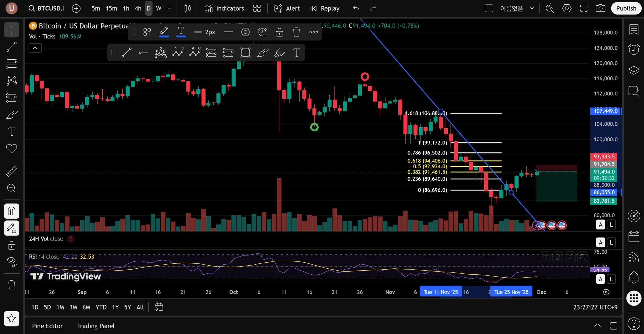Open the alerts clock panel in right sidebar
The width and height of the screenshot is (644, 334).
(634, 50)
